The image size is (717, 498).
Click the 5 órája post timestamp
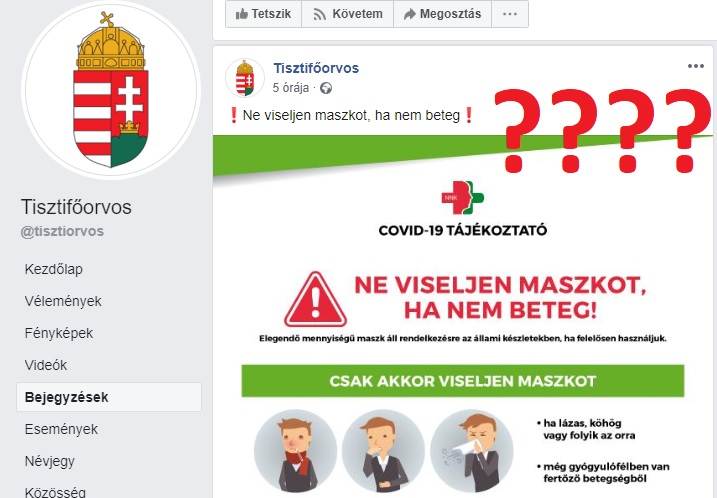[291, 88]
